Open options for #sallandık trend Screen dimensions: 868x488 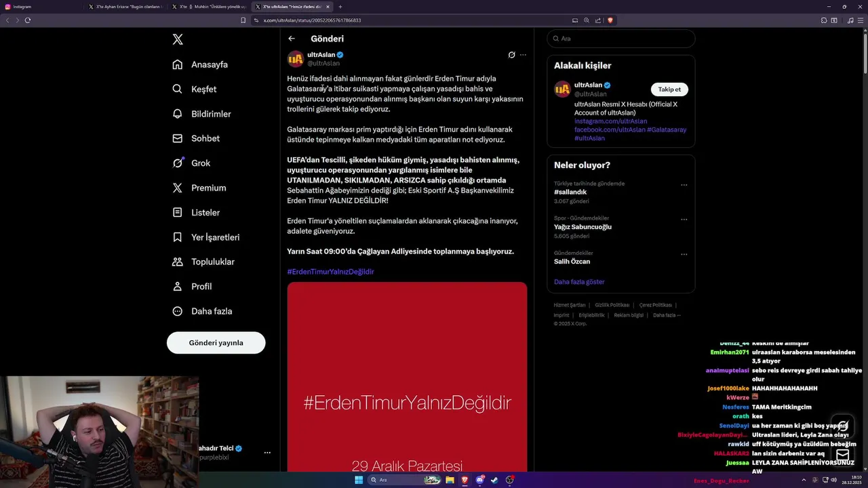pos(684,184)
